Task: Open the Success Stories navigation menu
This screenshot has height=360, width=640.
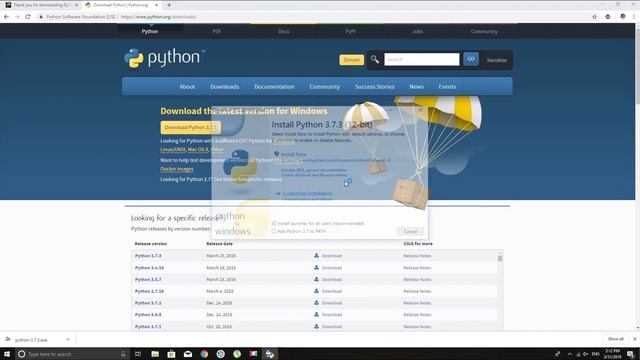Action: coord(374,87)
